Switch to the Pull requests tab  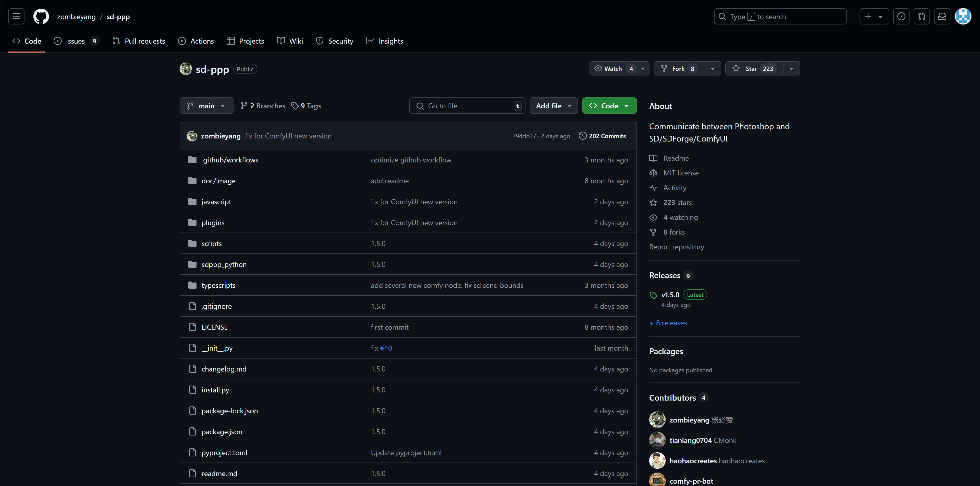click(x=139, y=41)
